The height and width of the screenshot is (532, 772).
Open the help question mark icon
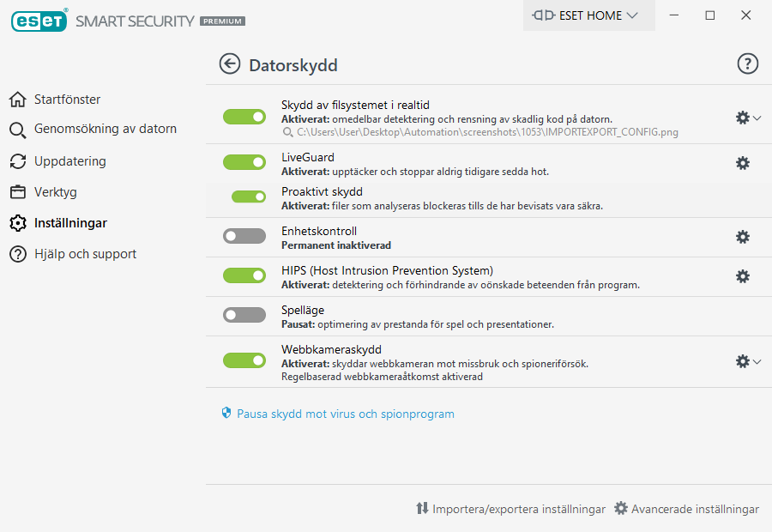(x=748, y=63)
